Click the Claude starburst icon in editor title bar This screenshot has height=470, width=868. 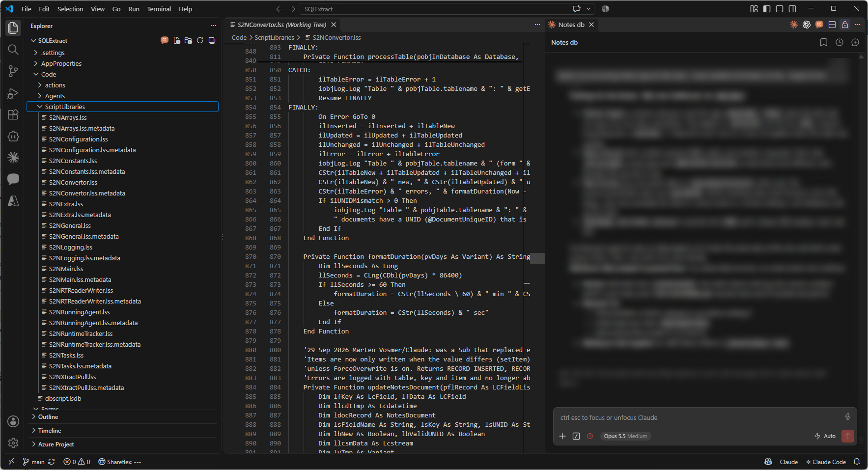pyautogui.click(x=794, y=25)
